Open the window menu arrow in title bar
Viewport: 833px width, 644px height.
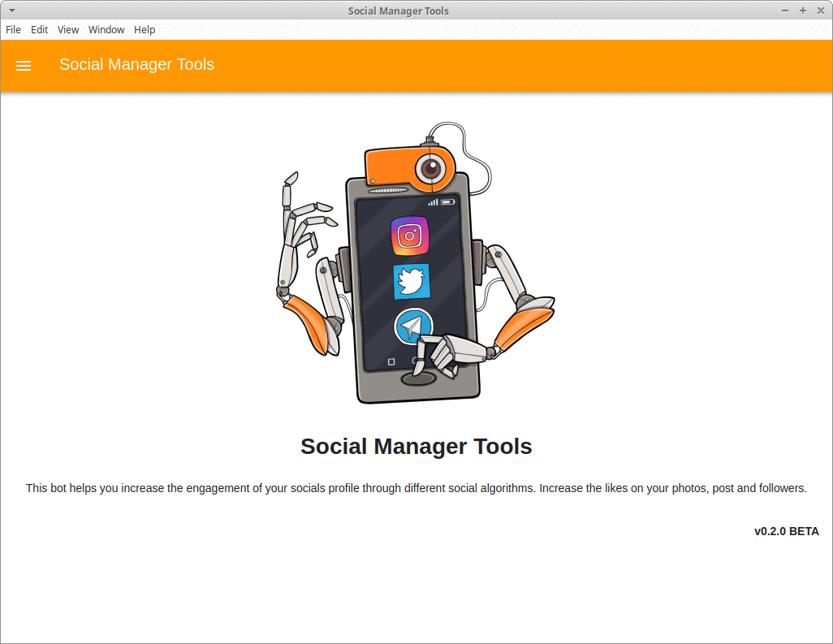11,10
